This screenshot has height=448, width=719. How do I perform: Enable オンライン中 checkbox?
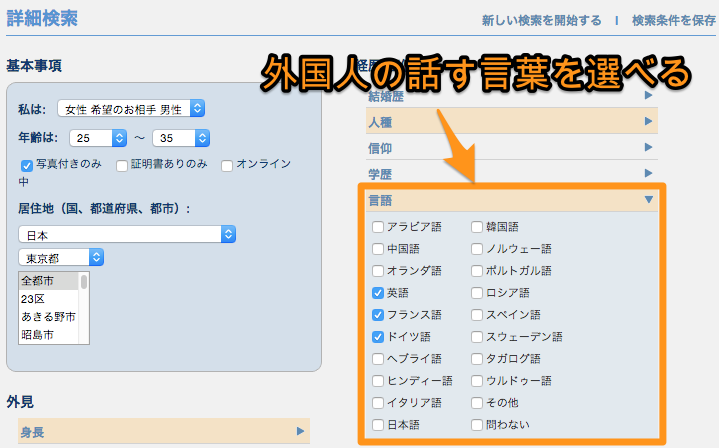227,166
